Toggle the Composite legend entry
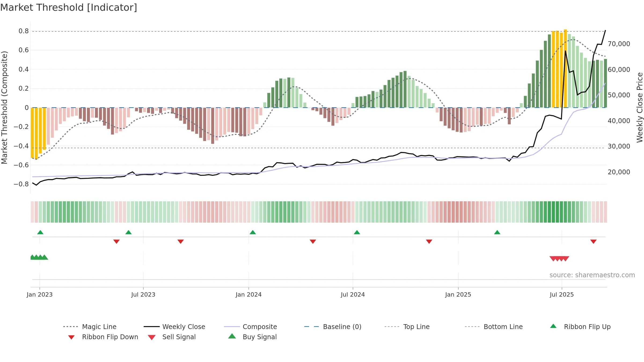Screen dimensions: 644x362 click(250, 327)
